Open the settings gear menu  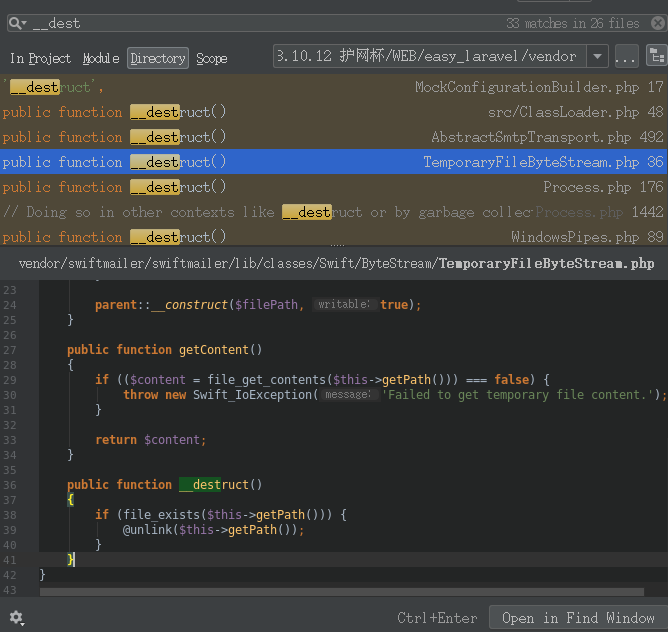click(16, 618)
